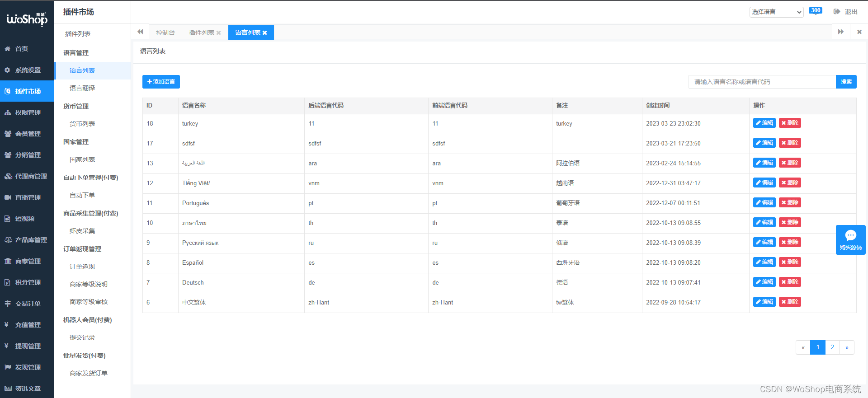Open 首页 home in sidebar
This screenshot has height=398, width=868.
pyautogui.click(x=27, y=49)
